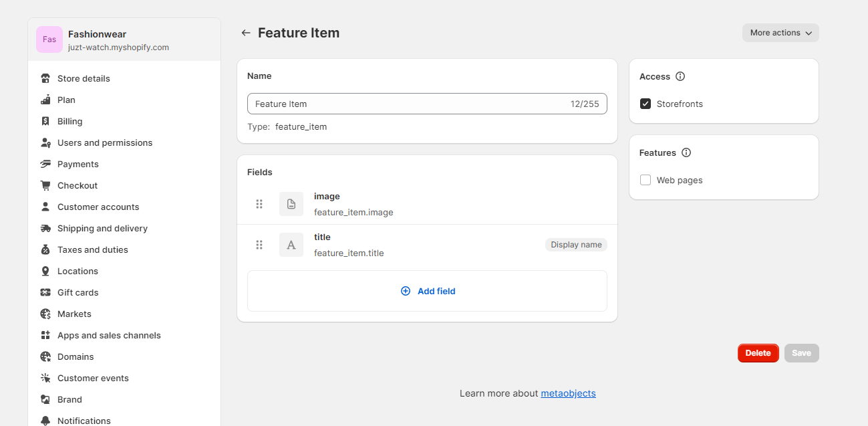868x426 pixels.
Task: Click the drag handle for image field
Action: point(259,204)
